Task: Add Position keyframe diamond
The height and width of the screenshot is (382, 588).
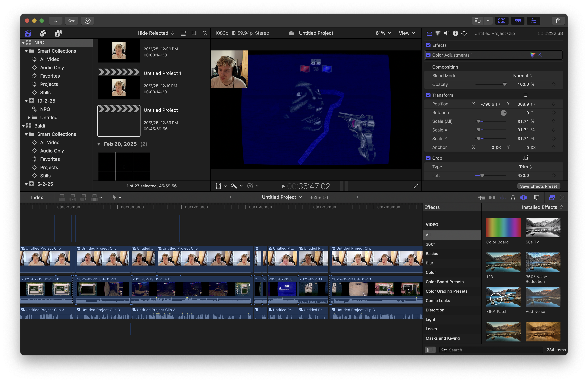Action: pyautogui.click(x=553, y=104)
